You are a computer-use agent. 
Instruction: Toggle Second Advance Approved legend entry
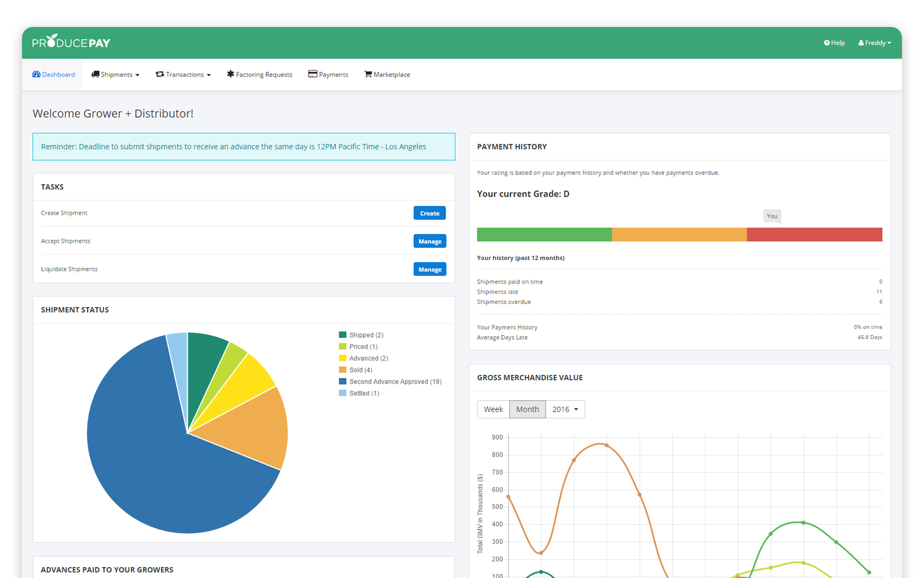[390, 381]
